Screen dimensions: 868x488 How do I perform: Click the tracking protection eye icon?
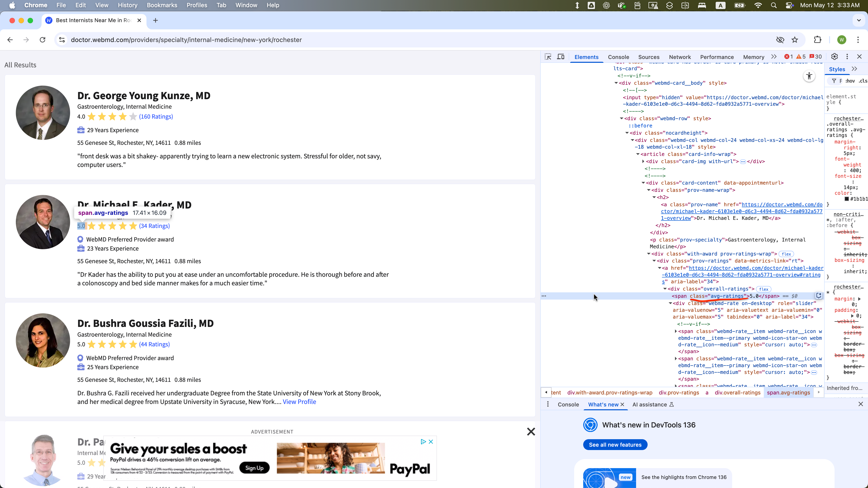click(x=780, y=40)
